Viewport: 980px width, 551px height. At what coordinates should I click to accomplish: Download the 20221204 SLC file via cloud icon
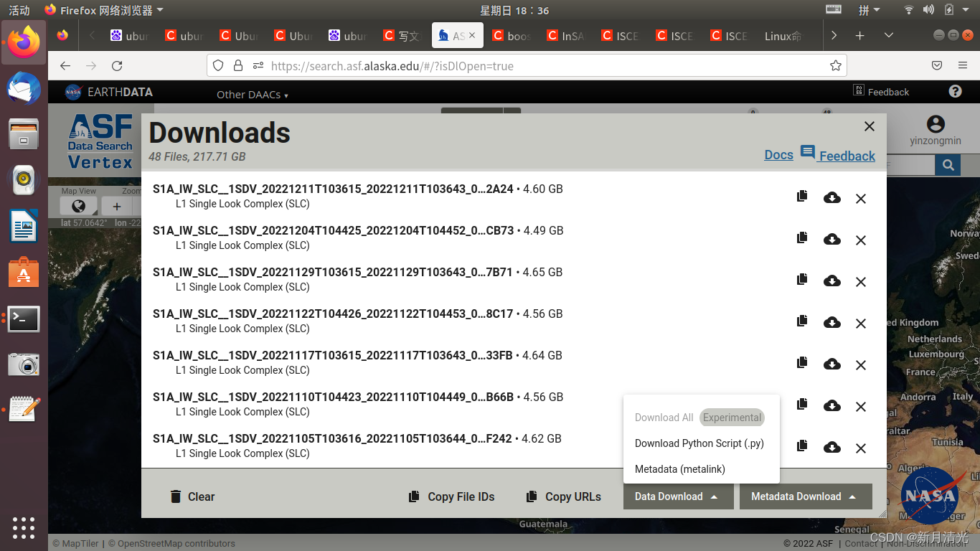point(831,240)
